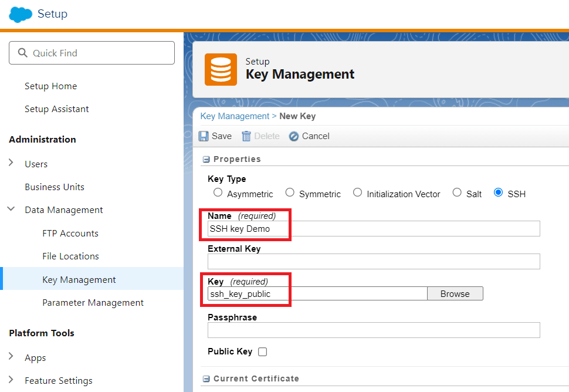Screen dimensions: 569x392
Task: Select the Symmetric key type
Action: pyautogui.click(x=290, y=192)
